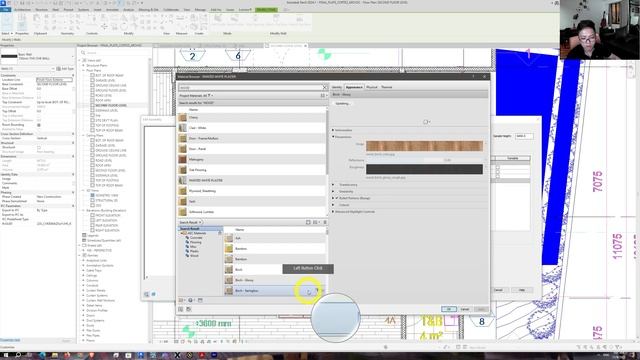This screenshot has height=360, width=640.
Task: Click the Mahogany material thumbnail
Action: (x=182, y=160)
